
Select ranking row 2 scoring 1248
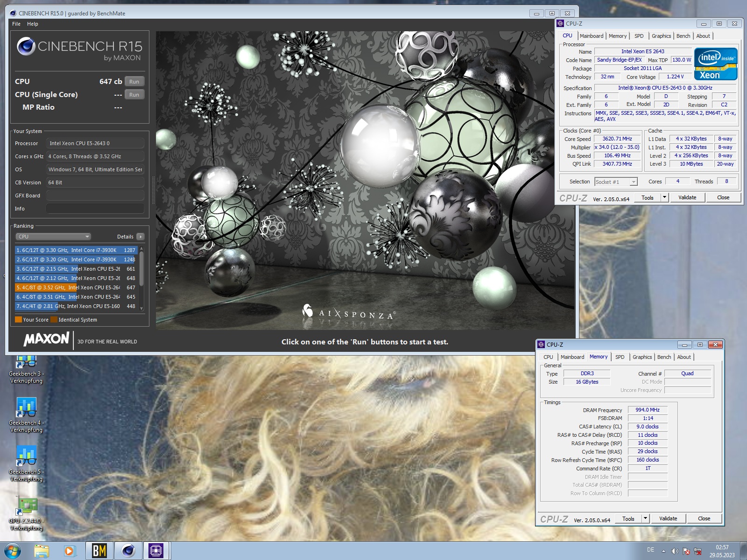76,259
